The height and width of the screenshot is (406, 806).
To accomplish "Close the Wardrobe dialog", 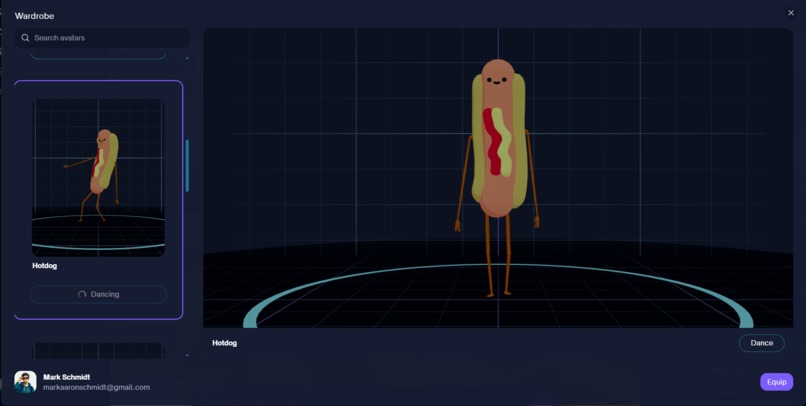I will tap(791, 13).
